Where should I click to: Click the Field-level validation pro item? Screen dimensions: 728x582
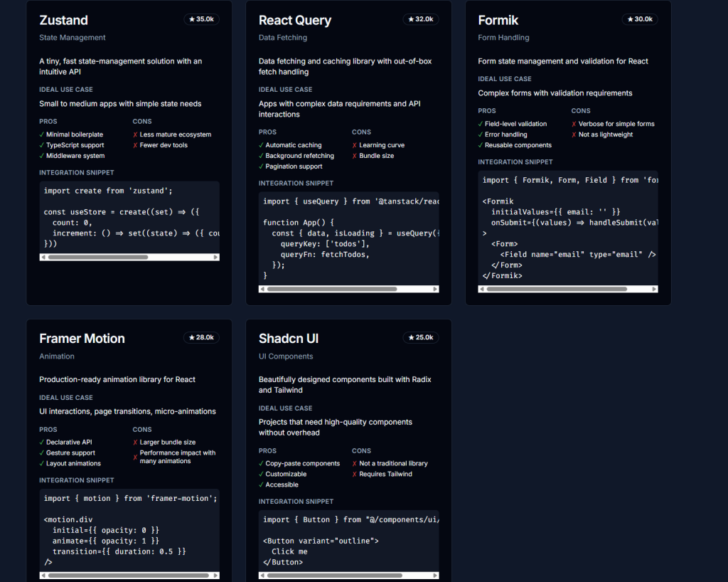click(513, 124)
